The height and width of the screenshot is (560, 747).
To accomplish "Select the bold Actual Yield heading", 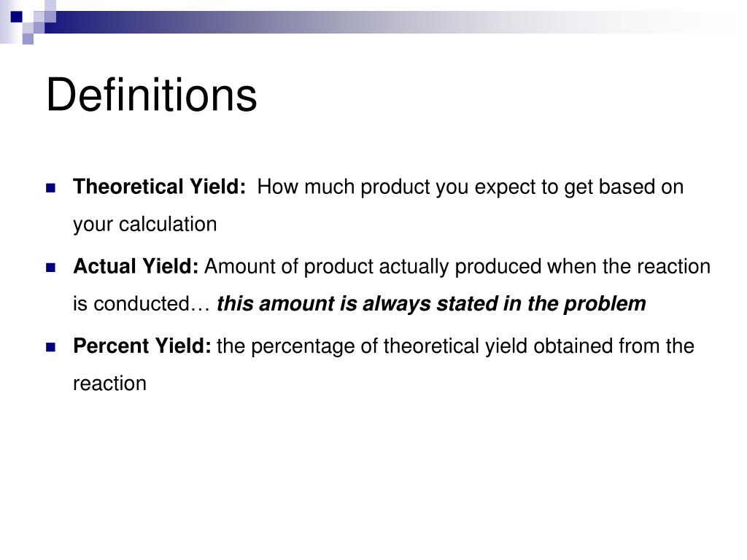I will (136, 266).
